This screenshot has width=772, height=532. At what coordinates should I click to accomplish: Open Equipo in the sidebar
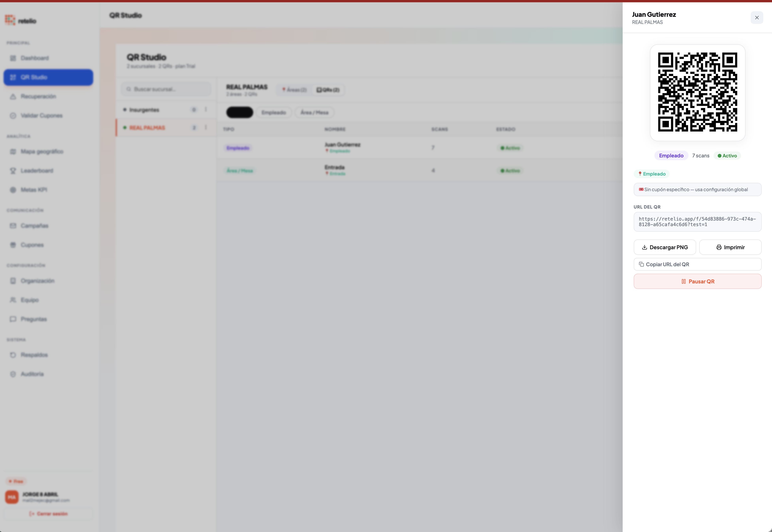click(48, 300)
